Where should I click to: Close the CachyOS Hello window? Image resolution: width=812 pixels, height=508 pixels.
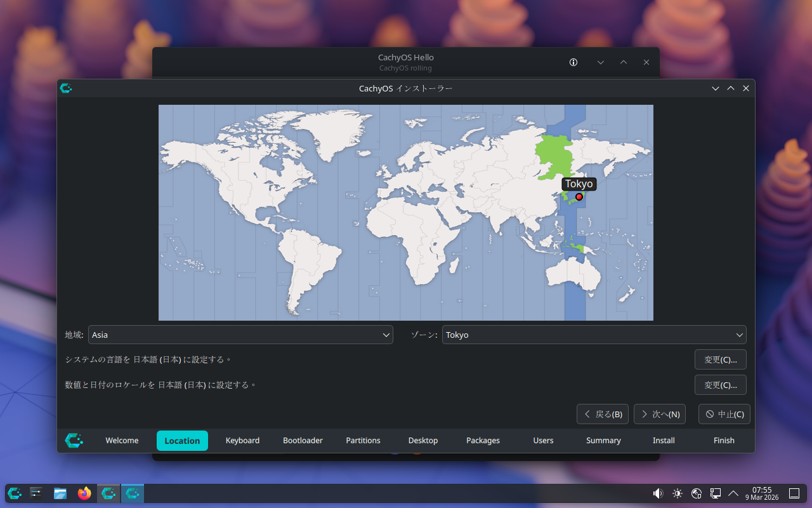coord(646,62)
